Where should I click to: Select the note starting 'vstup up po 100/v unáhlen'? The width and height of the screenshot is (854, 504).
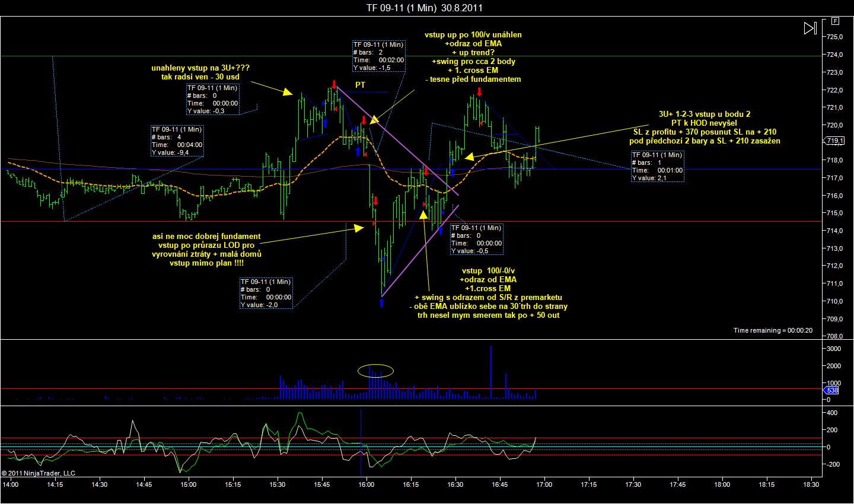[473, 57]
